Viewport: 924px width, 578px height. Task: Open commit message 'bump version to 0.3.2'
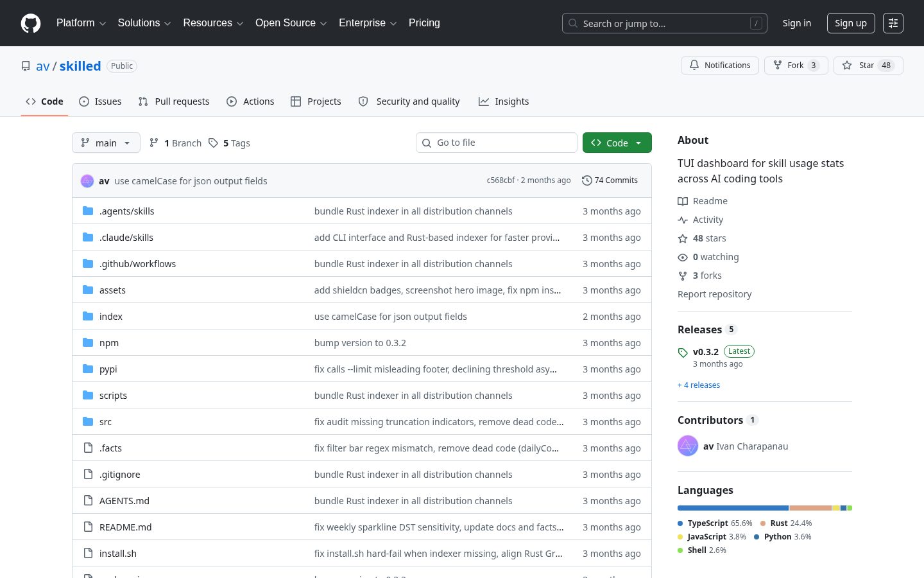[360, 342]
